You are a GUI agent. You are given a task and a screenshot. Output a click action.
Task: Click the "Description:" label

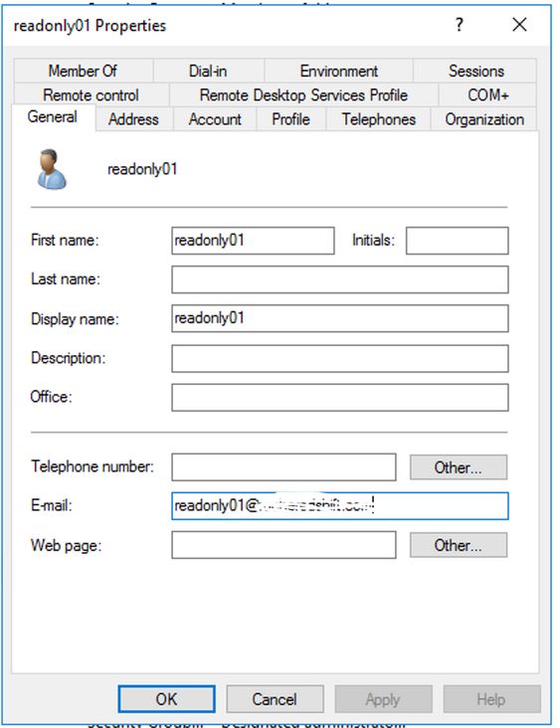pos(69,358)
